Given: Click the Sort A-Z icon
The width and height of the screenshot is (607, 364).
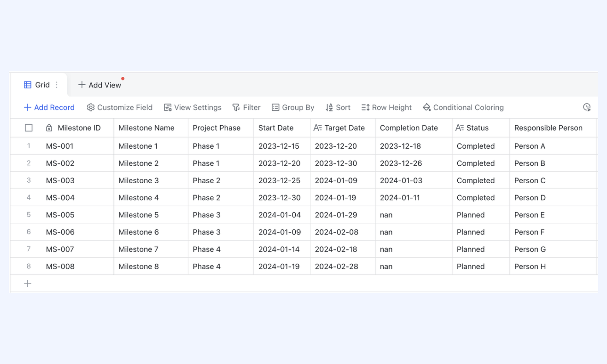Looking at the screenshot, I should pos(329,107).
